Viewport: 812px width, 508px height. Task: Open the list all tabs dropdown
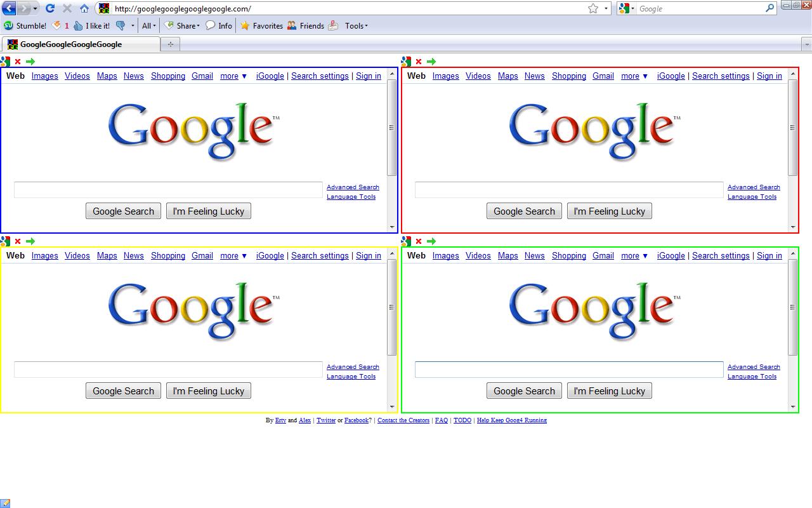pos(806,44)
